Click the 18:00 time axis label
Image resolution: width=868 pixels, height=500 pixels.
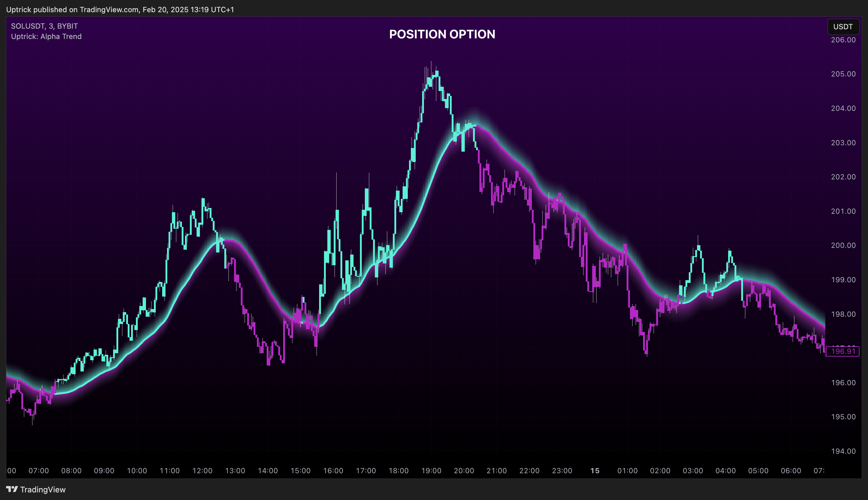pos(399,470)
